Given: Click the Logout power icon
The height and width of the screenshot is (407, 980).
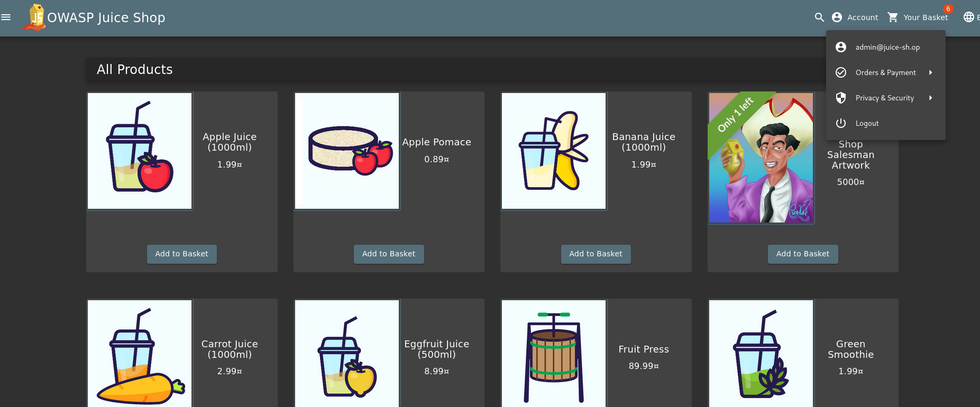Looking at the screenshot, I should click(841, 123).
